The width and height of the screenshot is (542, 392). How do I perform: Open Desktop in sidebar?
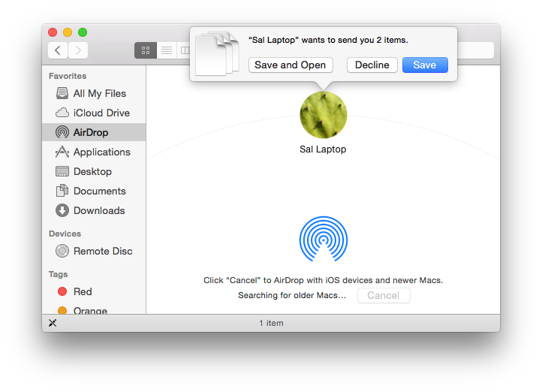(94, 171)
